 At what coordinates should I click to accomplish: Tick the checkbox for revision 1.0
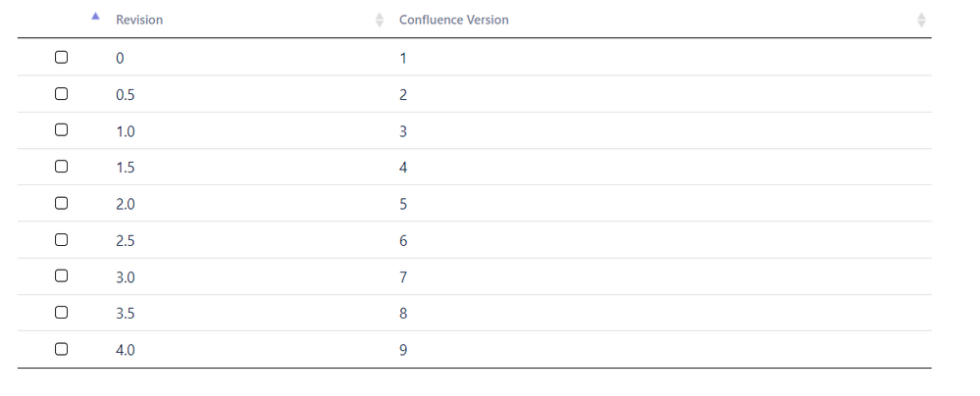click(61, 130)
